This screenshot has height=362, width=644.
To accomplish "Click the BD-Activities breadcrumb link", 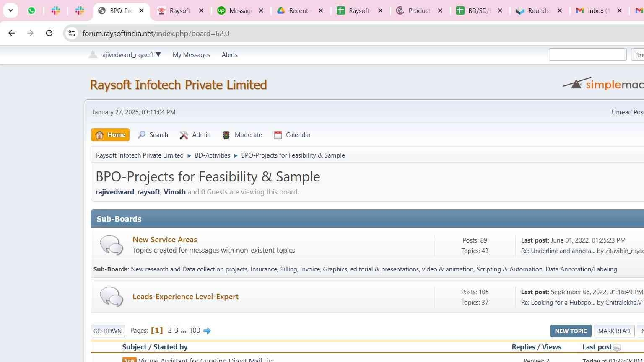I will [212, 155].
